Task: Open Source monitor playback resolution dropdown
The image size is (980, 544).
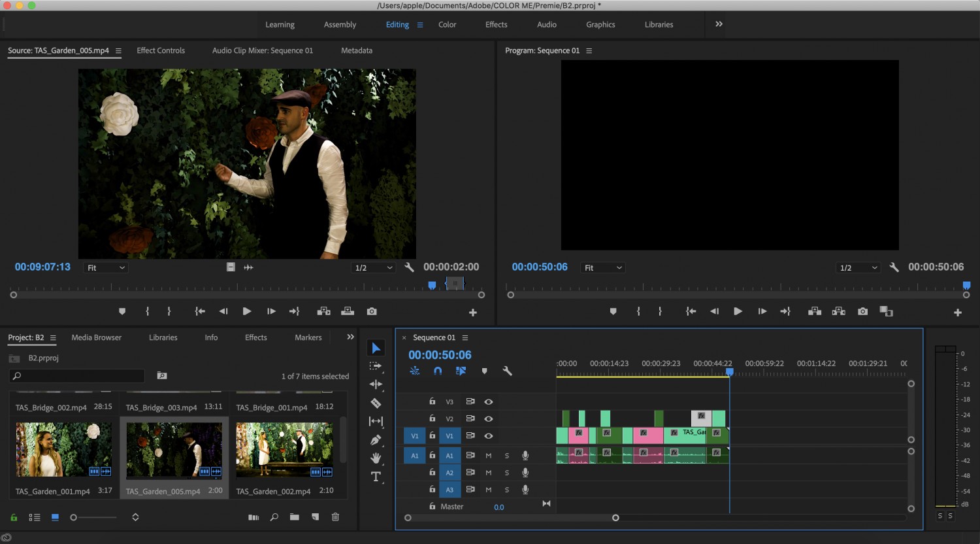Action: [x=374, y=267]
